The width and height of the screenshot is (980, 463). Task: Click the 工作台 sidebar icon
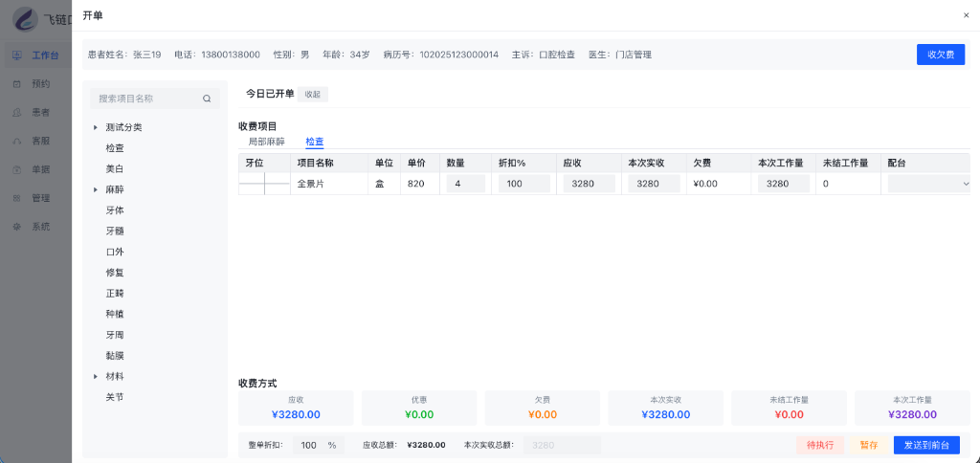(17, 55)
